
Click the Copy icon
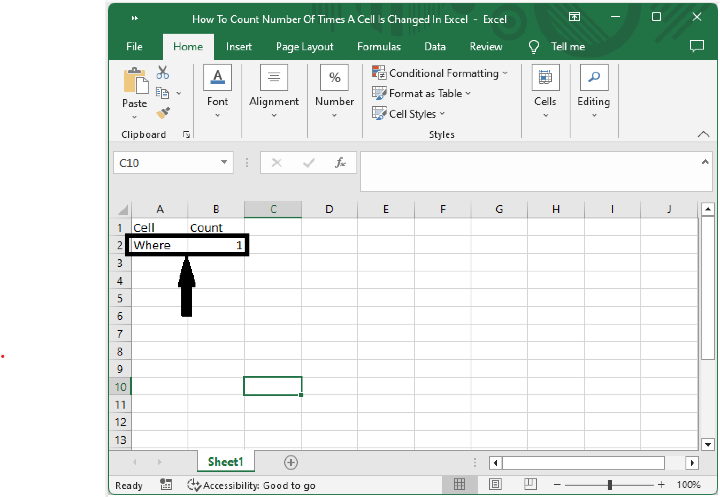(162, 93)
